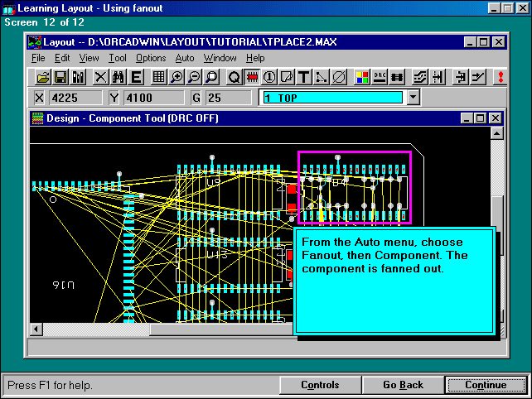
Task: Toggle the Component tool button
Action: 252,77
